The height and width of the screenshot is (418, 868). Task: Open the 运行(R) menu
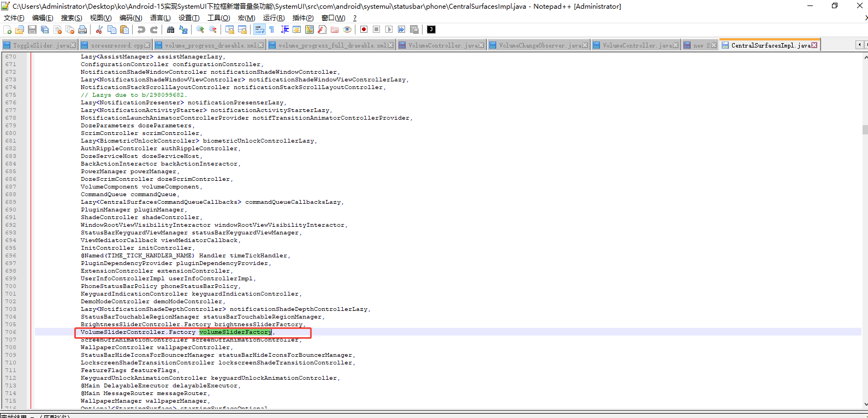pos(274,18)
